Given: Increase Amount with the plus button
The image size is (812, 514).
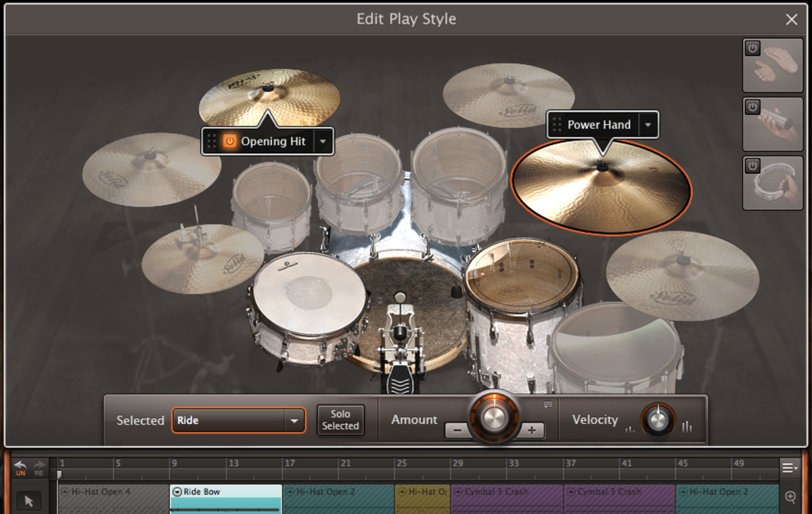Looking at the screenshot, I should point(532,430).
